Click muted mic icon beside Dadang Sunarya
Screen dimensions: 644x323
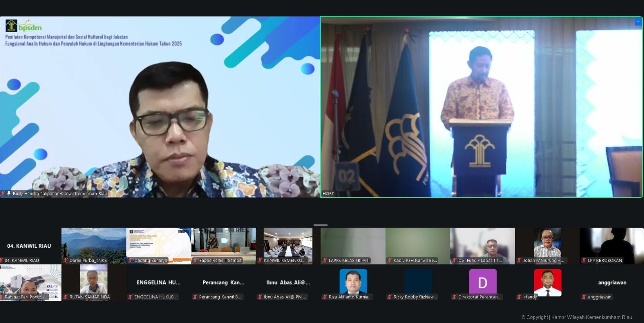point(130,261)
